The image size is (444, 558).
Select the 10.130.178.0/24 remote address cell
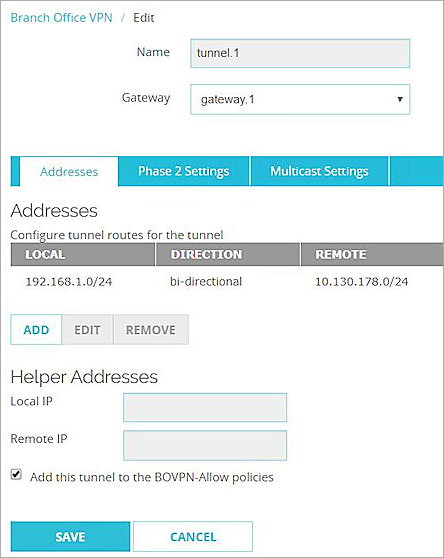361,281
